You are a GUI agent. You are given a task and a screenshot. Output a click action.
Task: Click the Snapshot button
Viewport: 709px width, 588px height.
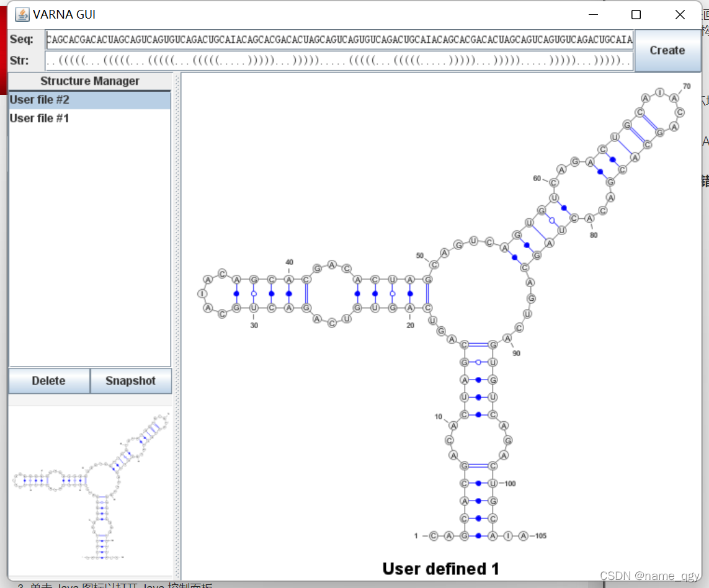(131, 381)
